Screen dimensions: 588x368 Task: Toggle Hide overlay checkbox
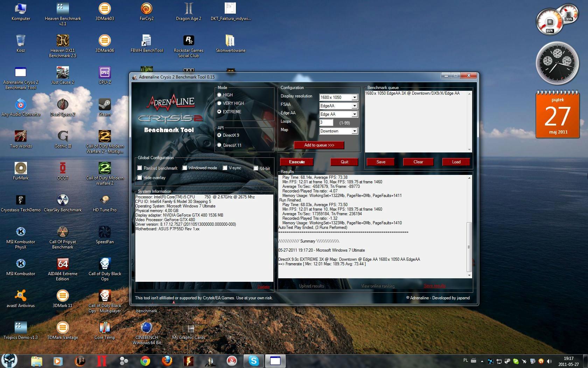pyautogui.click(x=140, y=178)
